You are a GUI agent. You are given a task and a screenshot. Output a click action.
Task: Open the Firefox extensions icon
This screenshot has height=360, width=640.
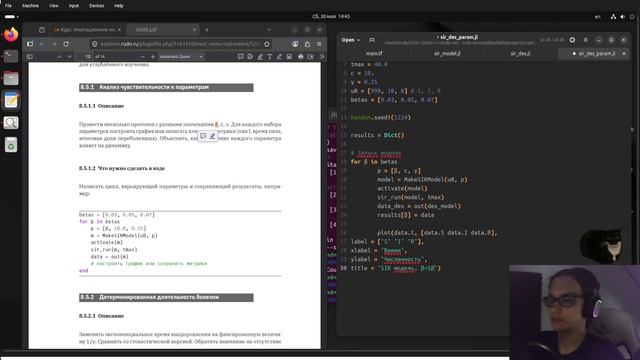[307, 44]
